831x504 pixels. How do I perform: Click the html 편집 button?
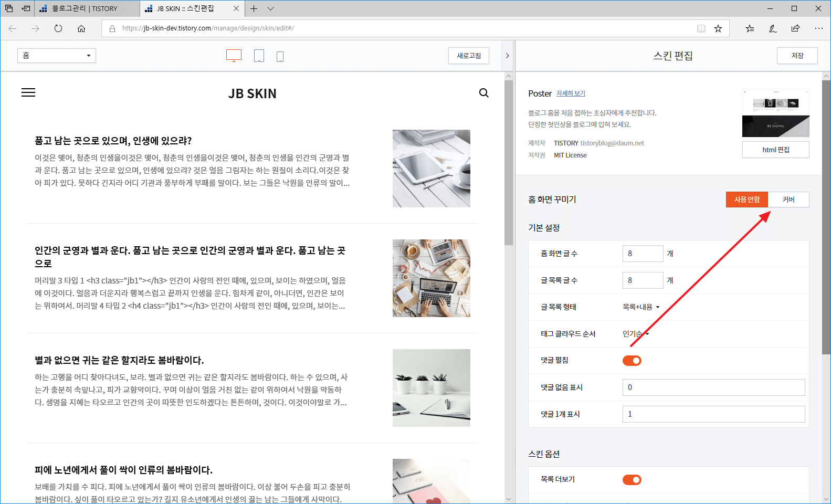[776, 150]
